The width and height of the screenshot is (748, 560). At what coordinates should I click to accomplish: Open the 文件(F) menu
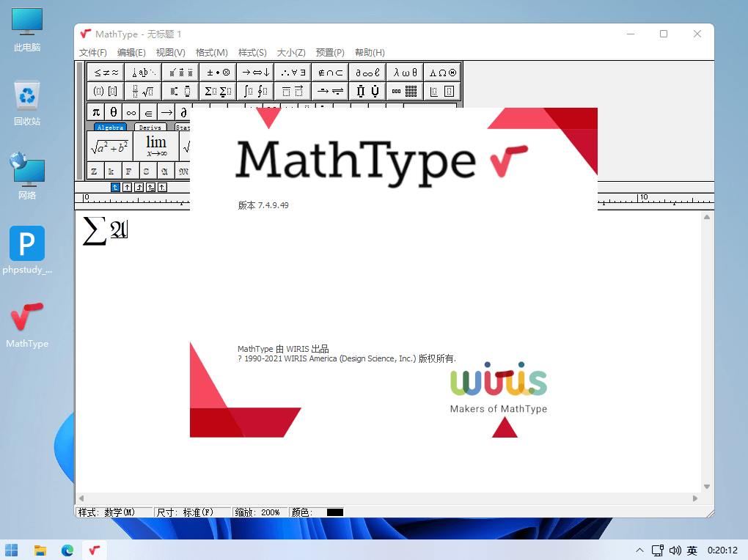click(x=93, y=53)
